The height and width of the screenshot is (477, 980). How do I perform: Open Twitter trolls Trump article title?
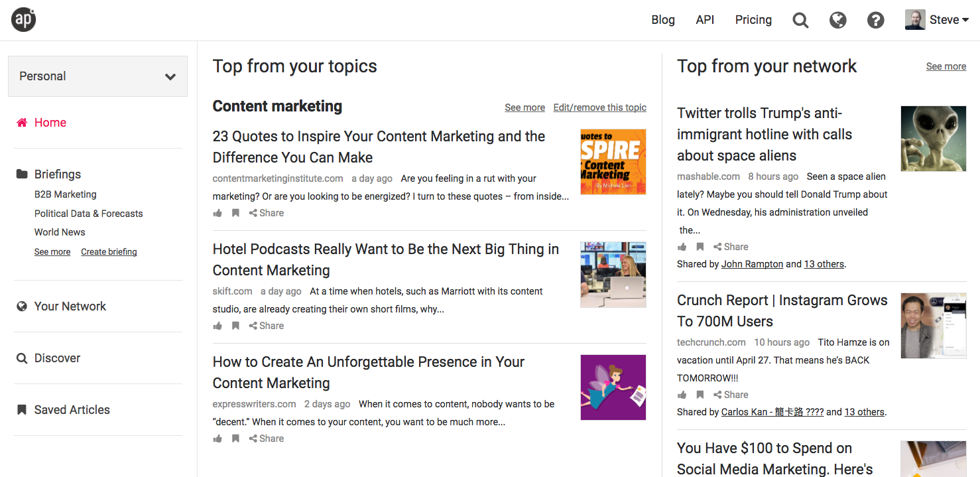point(765,134)
